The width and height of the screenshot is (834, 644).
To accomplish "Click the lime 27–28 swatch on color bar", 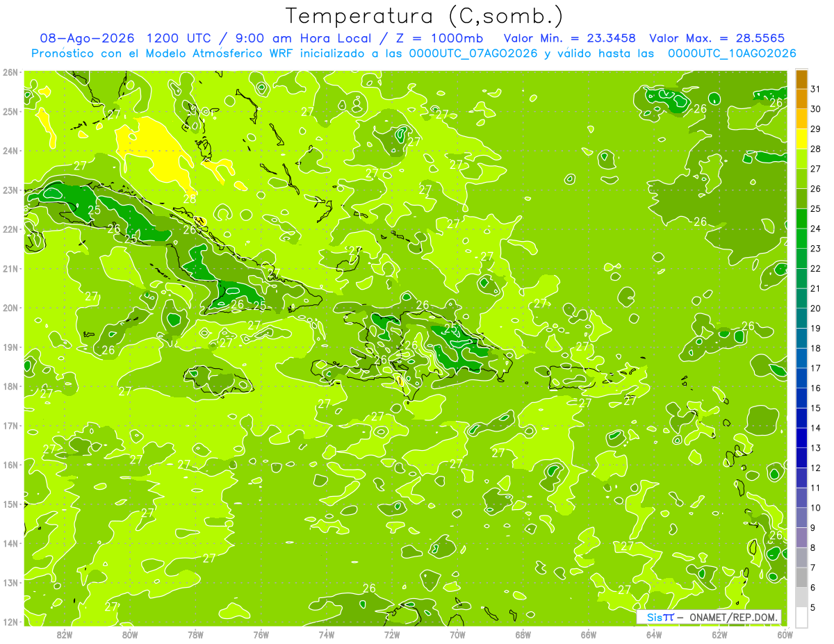I will (801, 158).
